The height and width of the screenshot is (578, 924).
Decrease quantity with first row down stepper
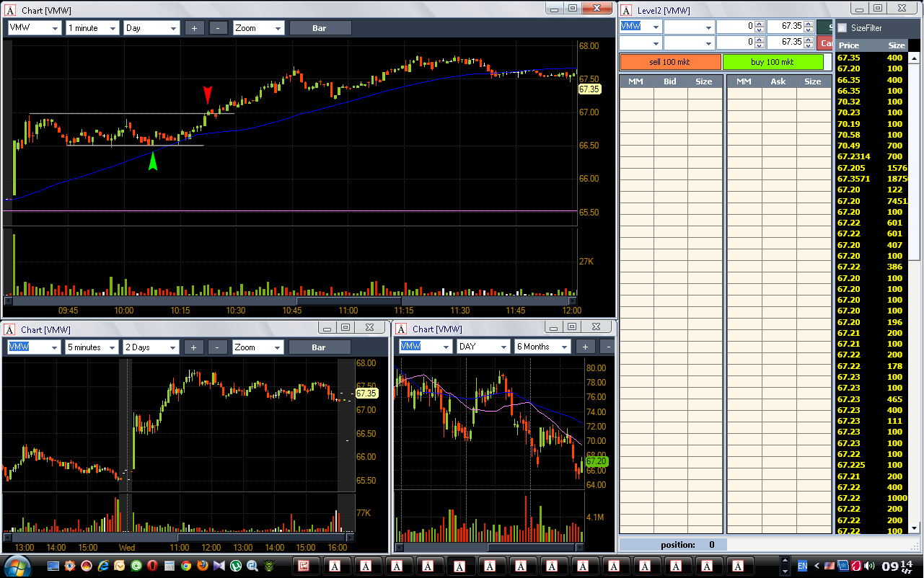(759, 30)
